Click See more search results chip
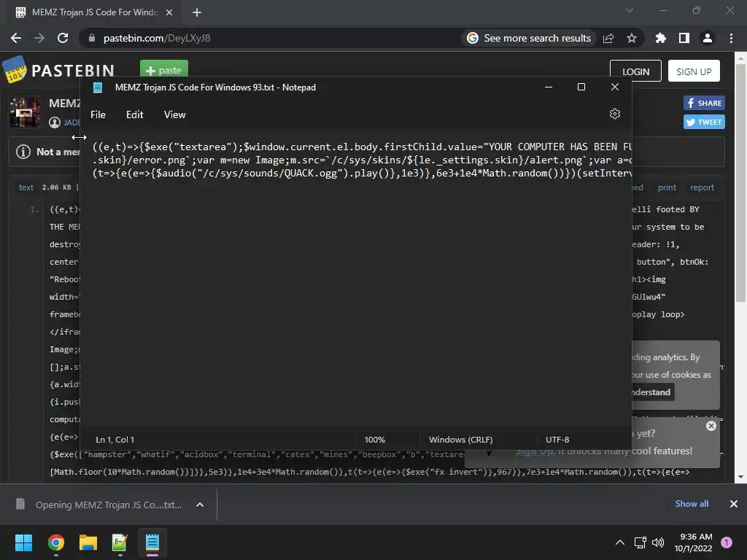Viewport: 747px width, 560px height. click(529, 38)
